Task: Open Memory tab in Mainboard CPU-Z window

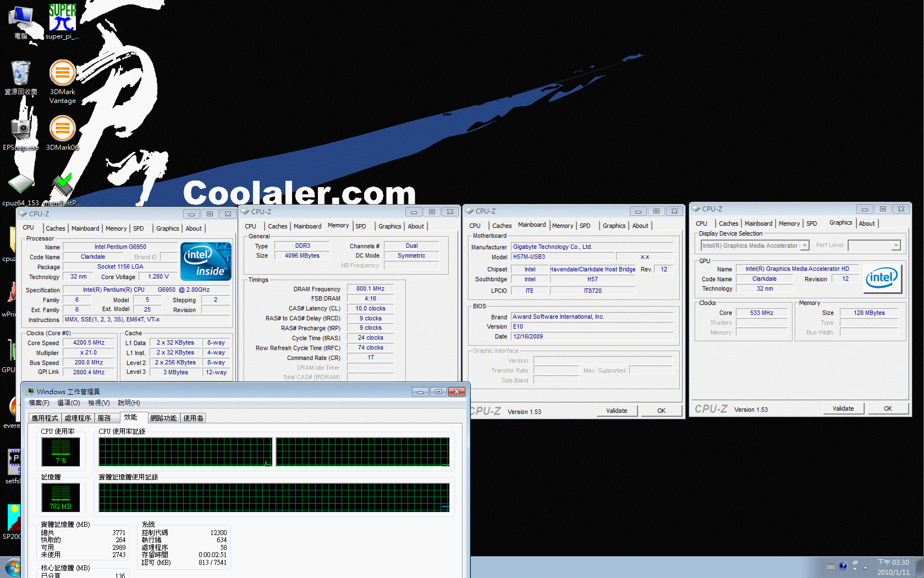Action: pyautogui.click(x=563, y=226)
